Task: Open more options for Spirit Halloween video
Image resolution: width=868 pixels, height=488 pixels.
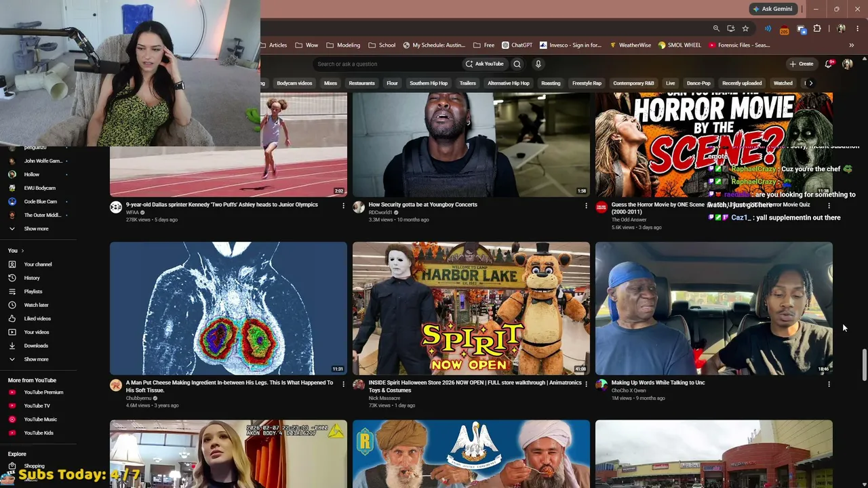Action: click(x=586, y=384)
